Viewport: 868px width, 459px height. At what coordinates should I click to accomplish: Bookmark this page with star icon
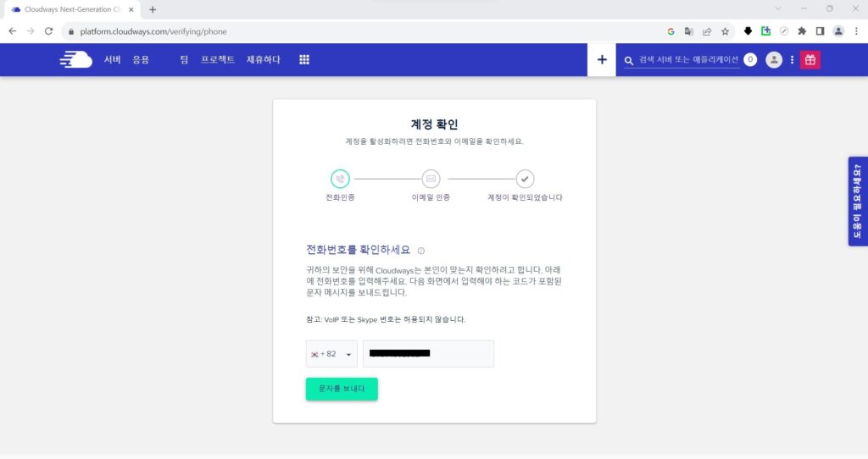[726, 31]
